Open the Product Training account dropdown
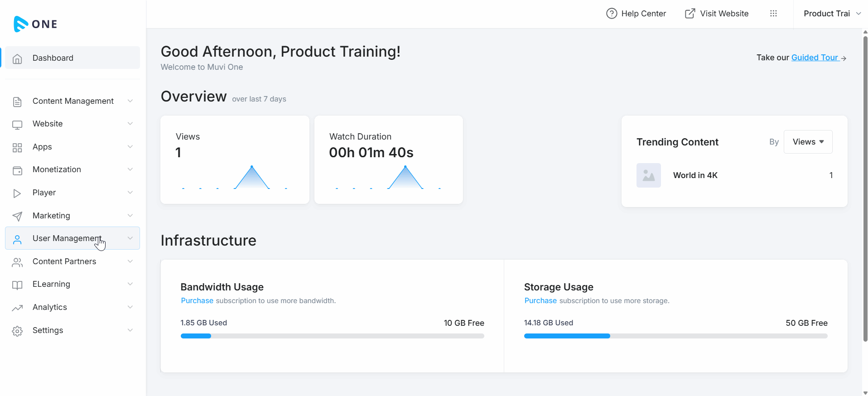This screenshot has height=396, width=868. pos(832,14)
